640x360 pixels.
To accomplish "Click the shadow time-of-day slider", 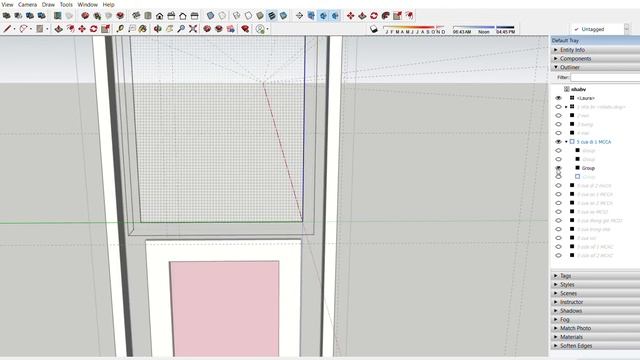I will (x=484, y=29).
